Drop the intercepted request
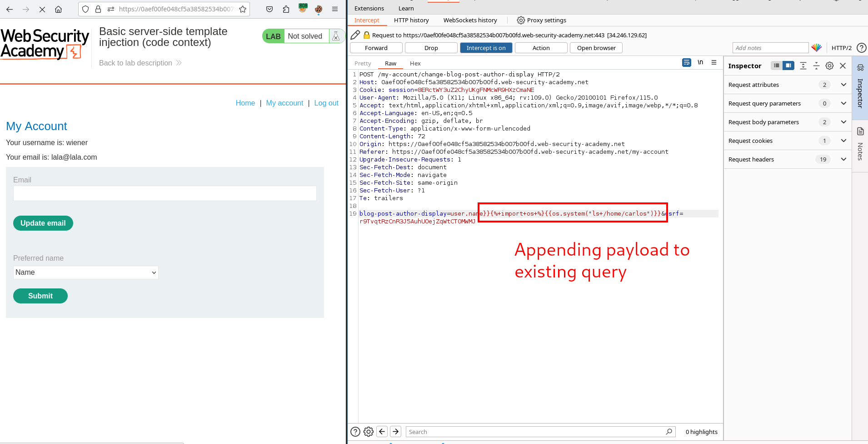Image resolution: width=868 pixels, height=444 pixels. coord(431,48)
